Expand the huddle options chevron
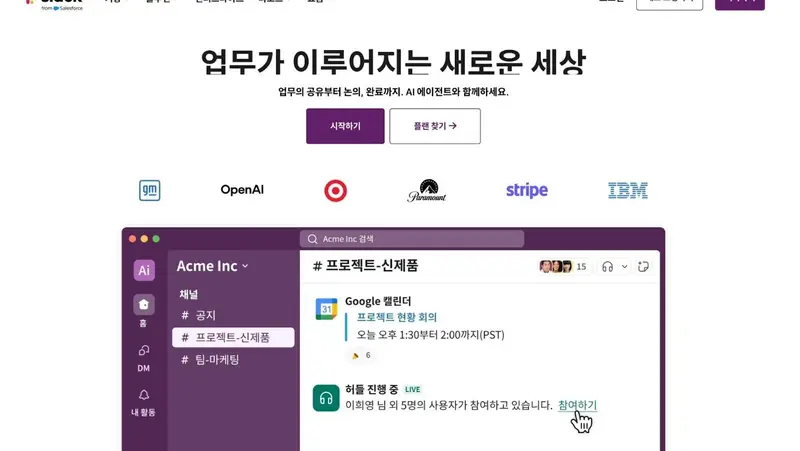The height and width of the screenshot is (451, 800). point(624,267)
